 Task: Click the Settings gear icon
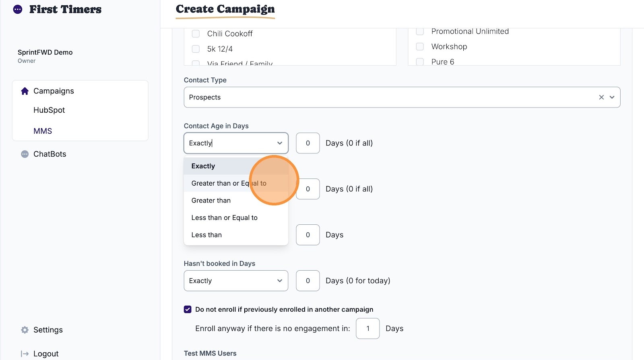[25, 330]
